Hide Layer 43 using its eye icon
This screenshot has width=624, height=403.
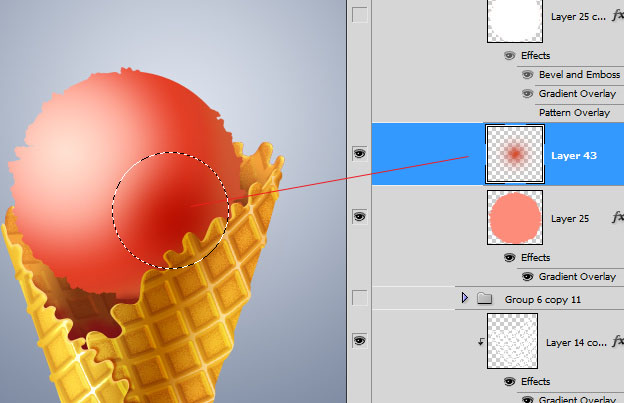coord(359,154)
